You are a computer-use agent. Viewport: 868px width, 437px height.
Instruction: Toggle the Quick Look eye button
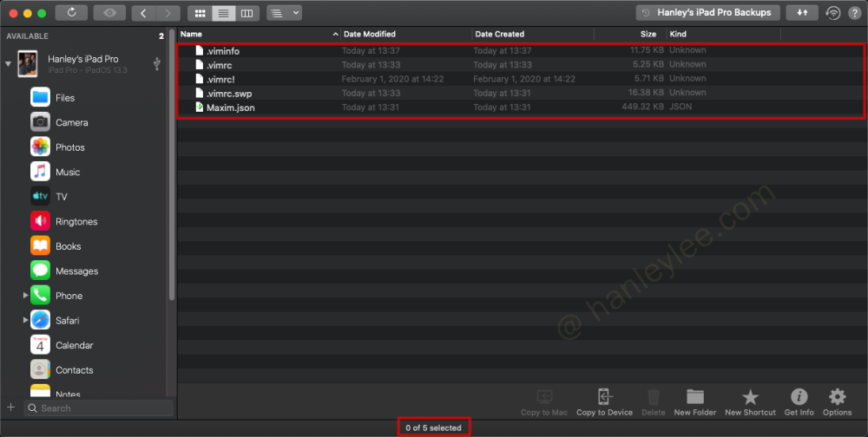109,13
